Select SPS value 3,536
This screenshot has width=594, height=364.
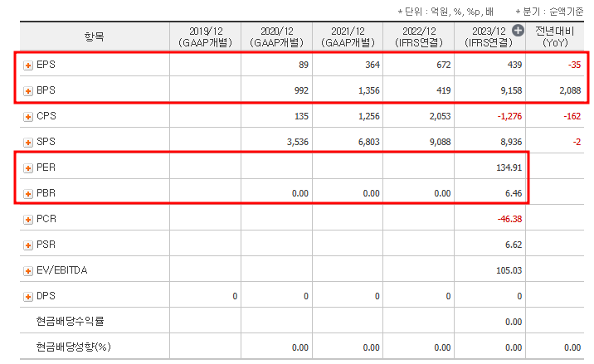tap(298, 142)
